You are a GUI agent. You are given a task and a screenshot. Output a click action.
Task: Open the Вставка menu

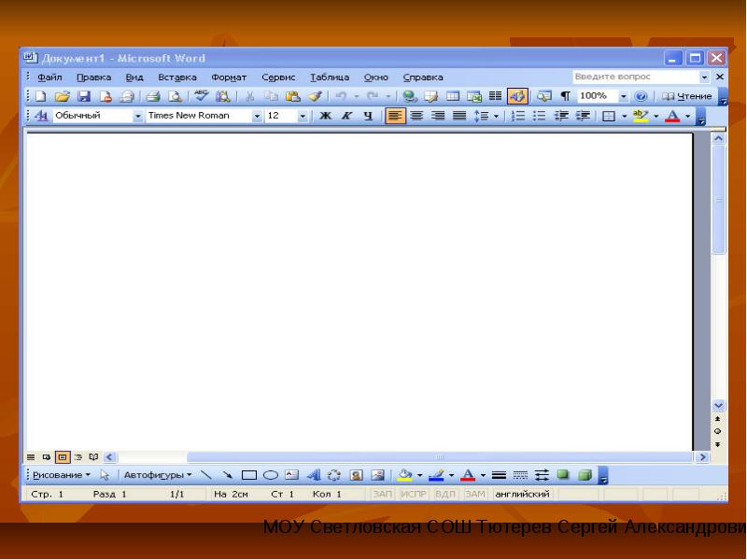pos(177,77)
